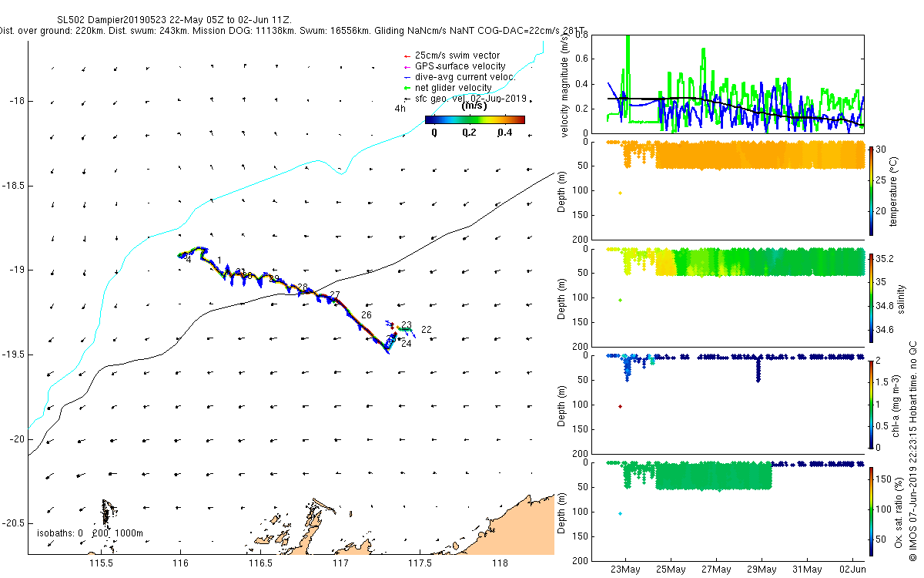This screenshot has width=924, height=578.
Task: Click the IMOS copyright timestamp text
Action: 915,450
